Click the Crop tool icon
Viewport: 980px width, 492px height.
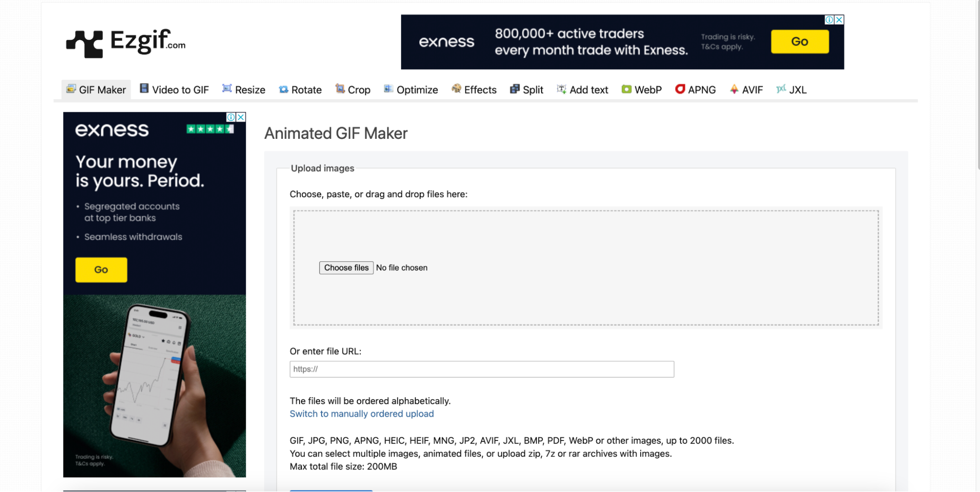(340, 88)
